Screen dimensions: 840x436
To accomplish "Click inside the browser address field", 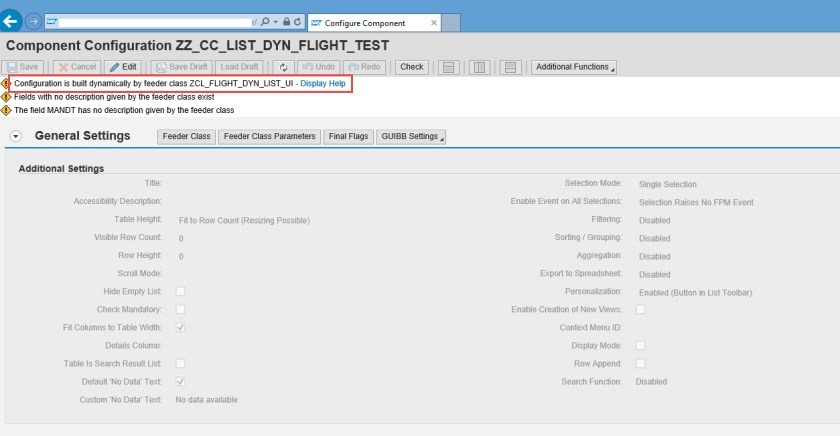I will click(155, 22).
